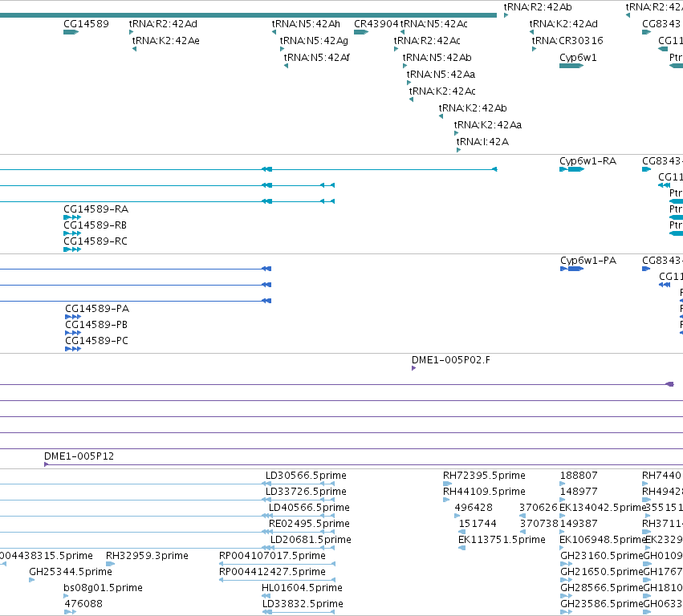Select the CG14589-RC transcript arrows
Screen dimensions: 683x616
tap(72, 249)
